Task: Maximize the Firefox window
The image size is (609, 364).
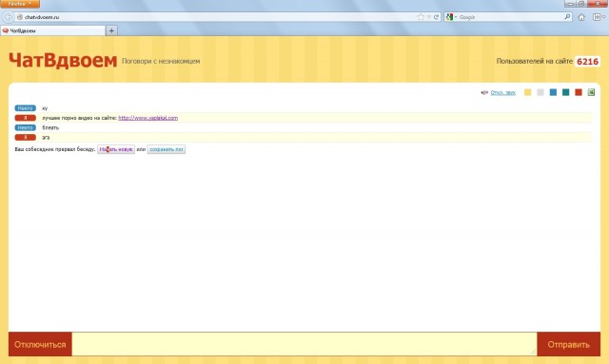Action: pyautogui.click(x=581, y=4)
